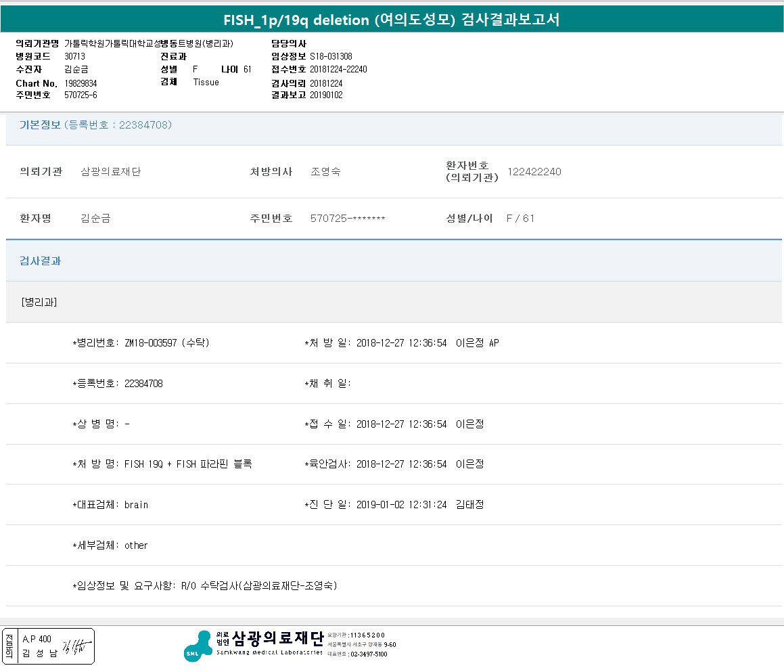This screenshot has height=672, width=784.
Task: Click the 삼광의료재단 phone number 02-3497-5100
Action: [368, 654]
